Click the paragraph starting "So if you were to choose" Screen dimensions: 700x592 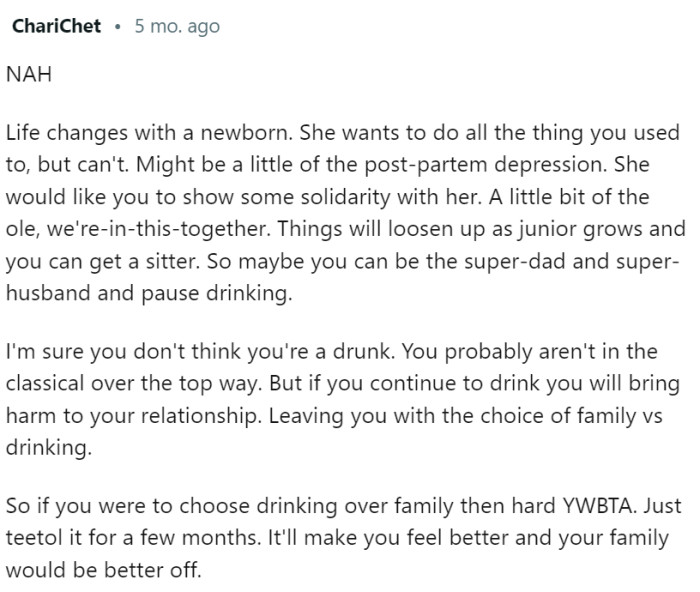point(340,538)
